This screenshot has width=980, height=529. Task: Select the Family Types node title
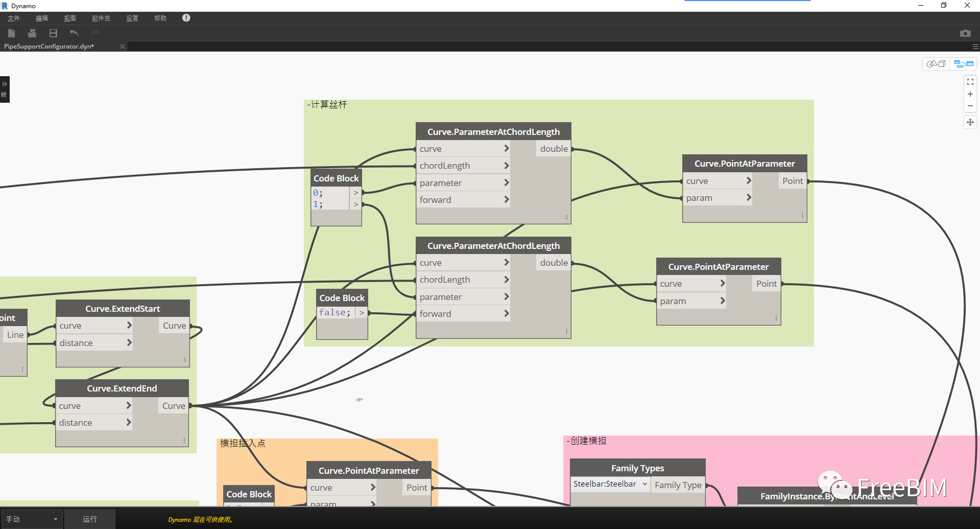point(638,468)
